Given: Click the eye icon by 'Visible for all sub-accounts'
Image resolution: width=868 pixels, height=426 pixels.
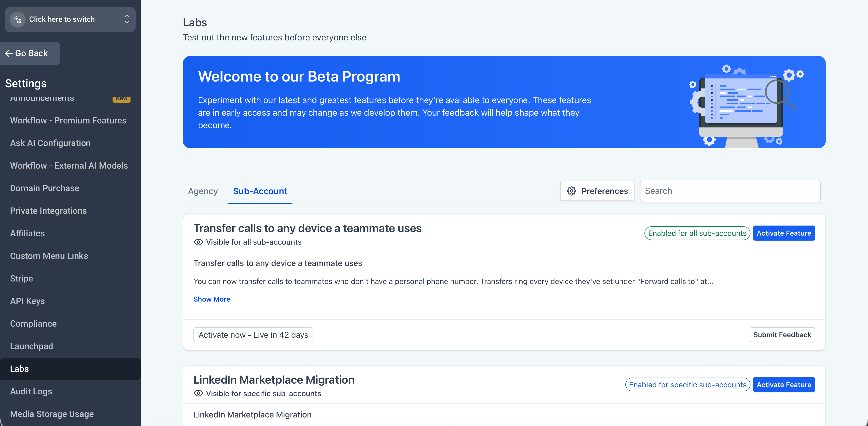Looking at the screenshot, I should pos(198,242).
